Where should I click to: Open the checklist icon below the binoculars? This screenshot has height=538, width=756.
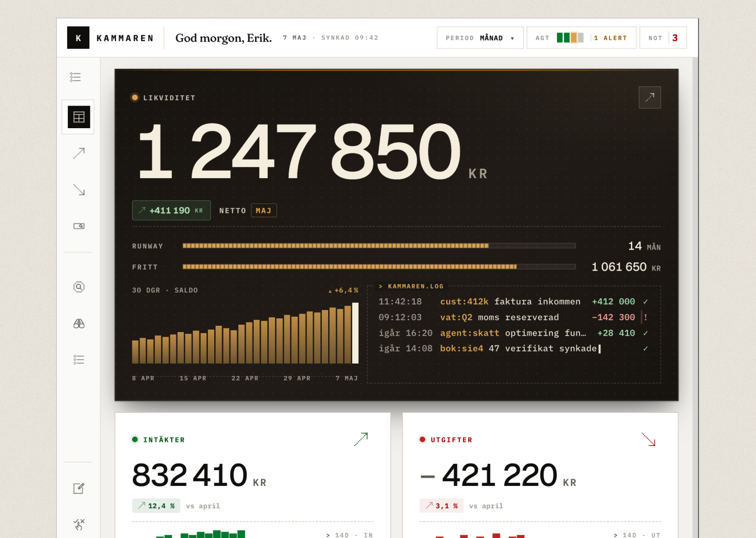[79, 360]
